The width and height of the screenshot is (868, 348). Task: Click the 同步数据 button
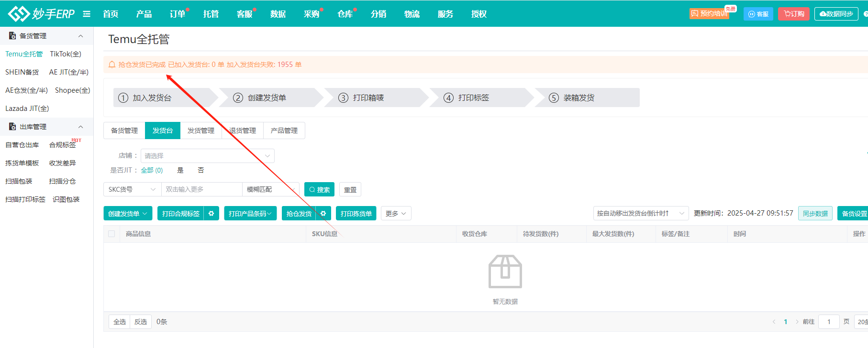(815, 213)
